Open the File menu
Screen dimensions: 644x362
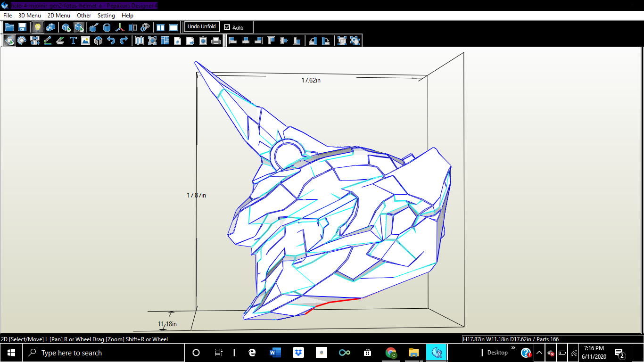[8, 16]
